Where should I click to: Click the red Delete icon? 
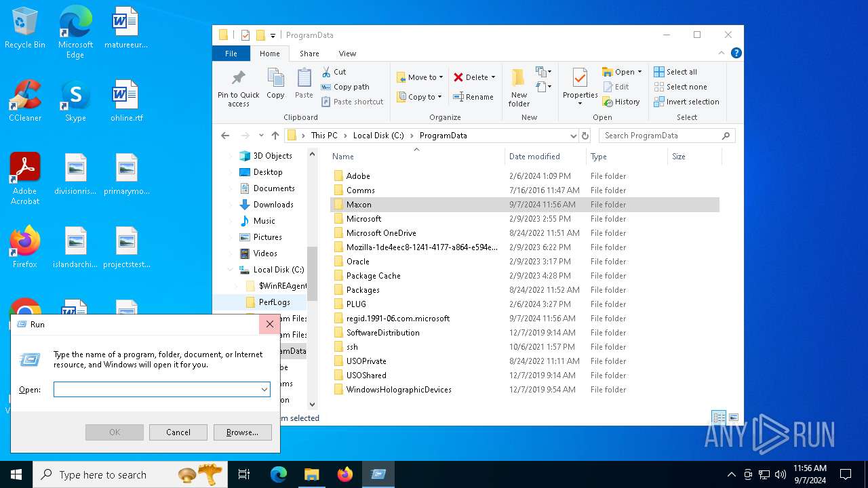point(458,77)
